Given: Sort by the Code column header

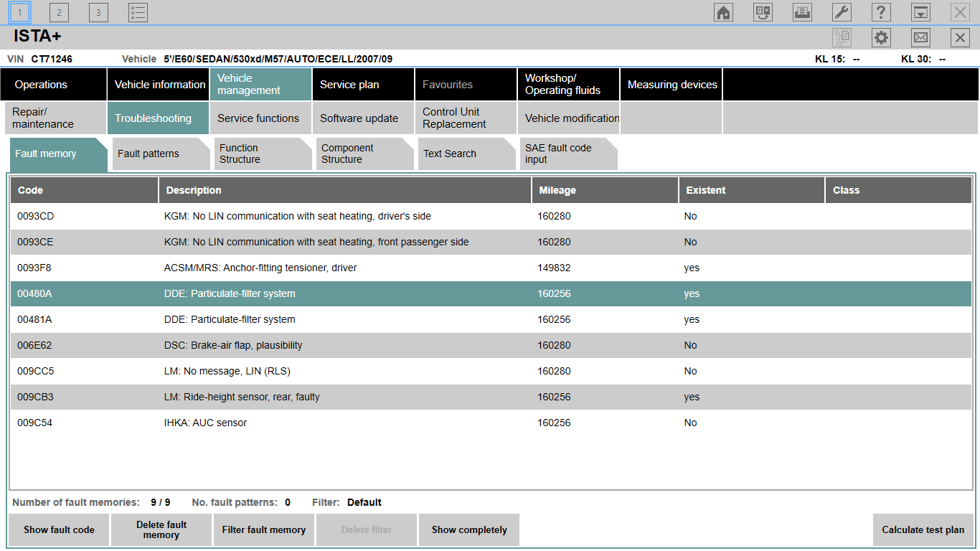Looking at the screenshot, I should pos(85,190).
